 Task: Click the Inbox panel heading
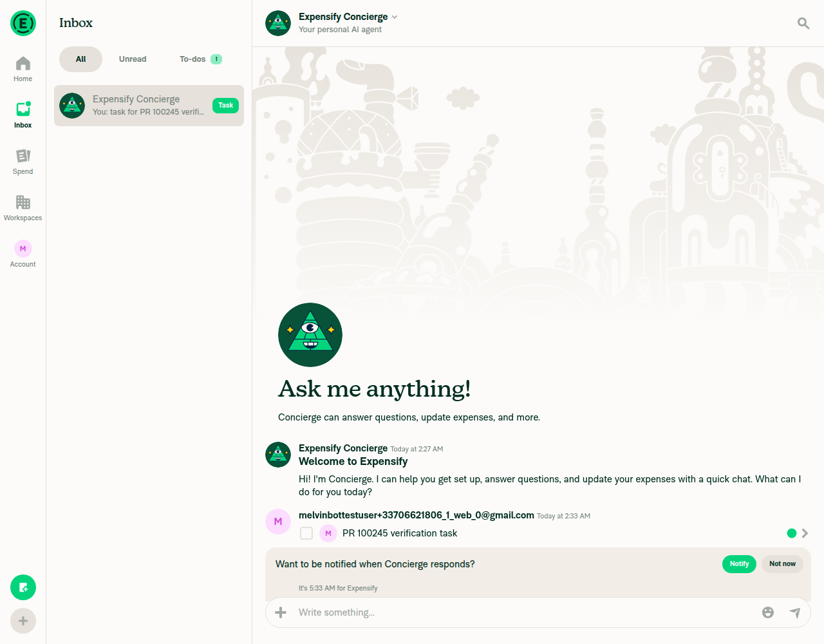(x=76, y=23)
